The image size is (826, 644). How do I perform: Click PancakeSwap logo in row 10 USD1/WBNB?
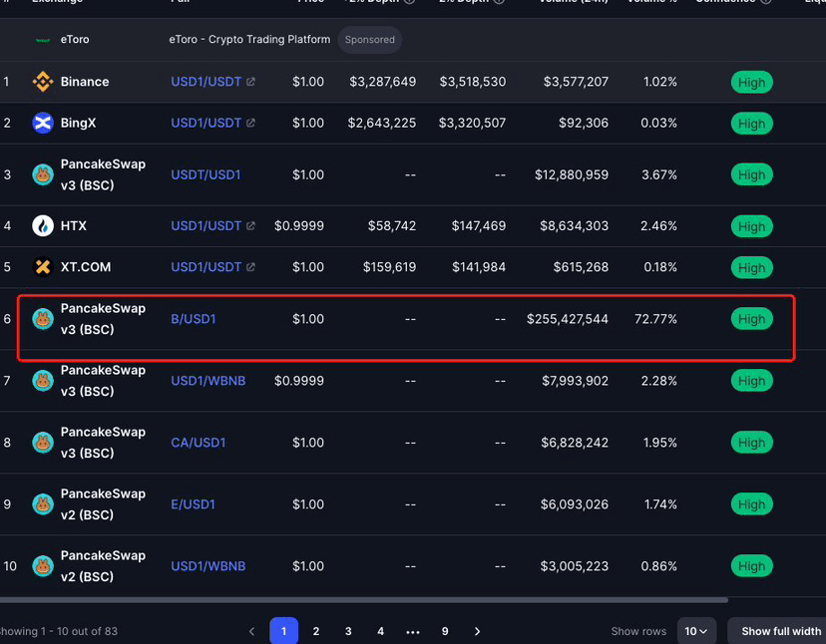click(43, 566)
